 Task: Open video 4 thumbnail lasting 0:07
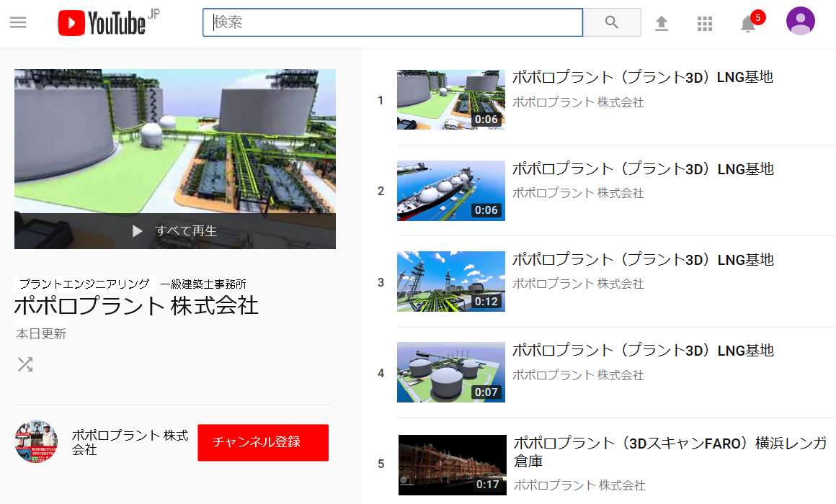point(451,372)
